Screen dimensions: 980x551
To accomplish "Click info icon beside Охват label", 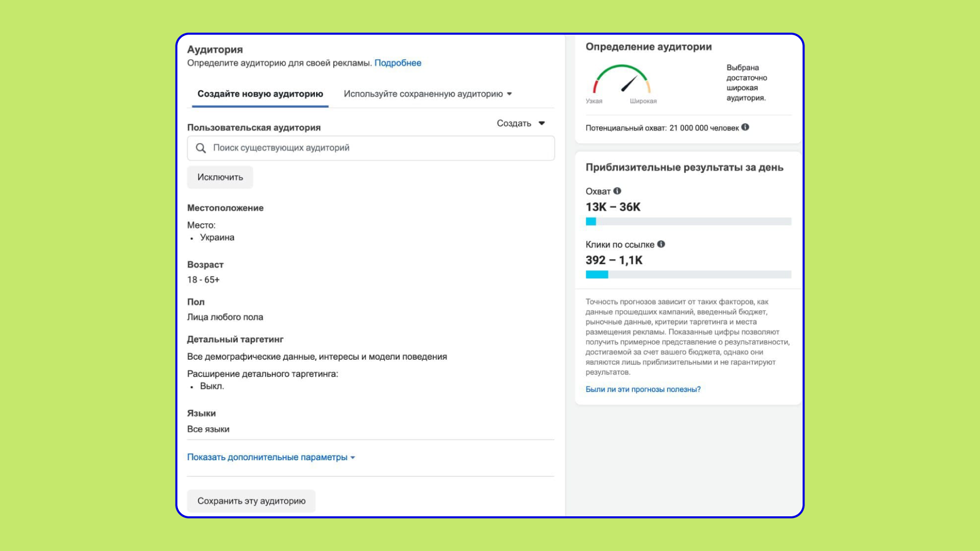I will pos(617,191).
